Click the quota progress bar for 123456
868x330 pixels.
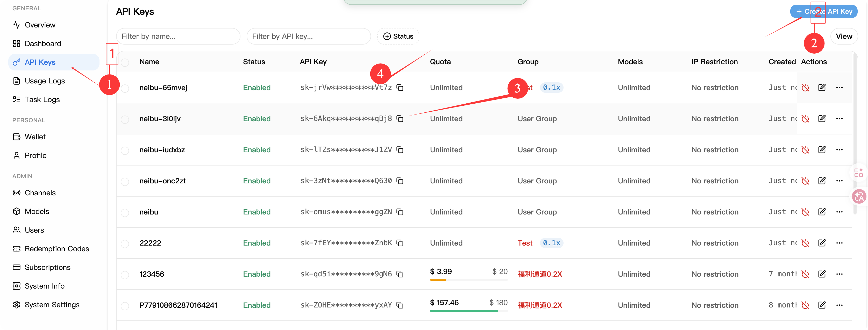469,279
